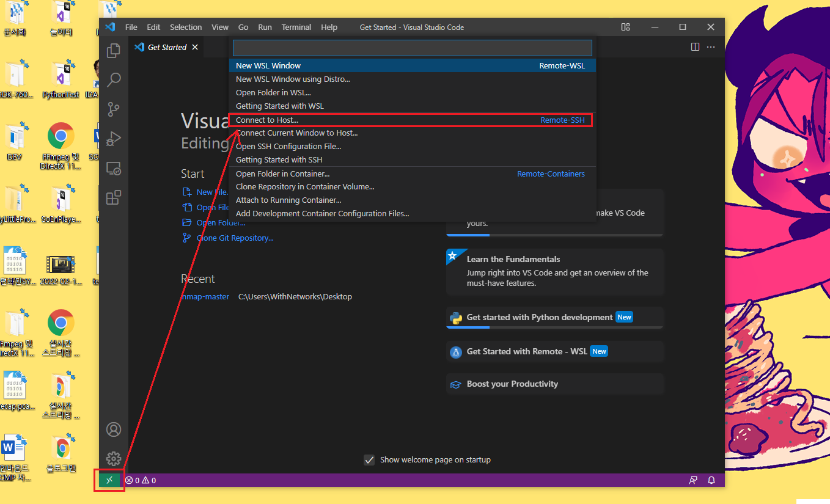The height and width of the screenshot is (504, 830).
Task: Open the Terminal menu
Action: click(x=296, y=27)
